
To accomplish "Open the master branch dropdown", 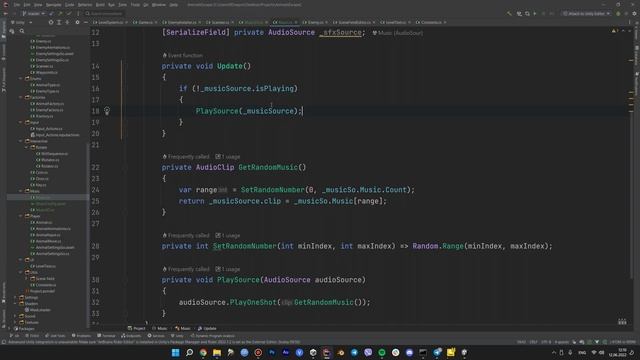I will point(33,13).
